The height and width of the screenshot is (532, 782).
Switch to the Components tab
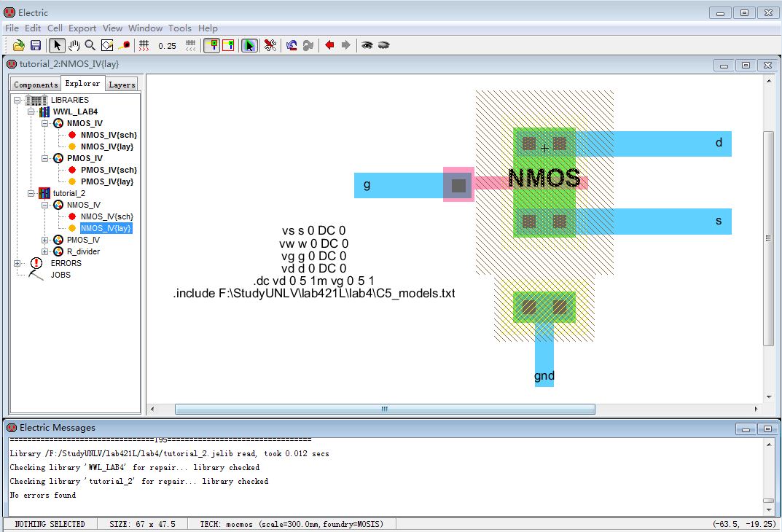(x=36, y=85)
